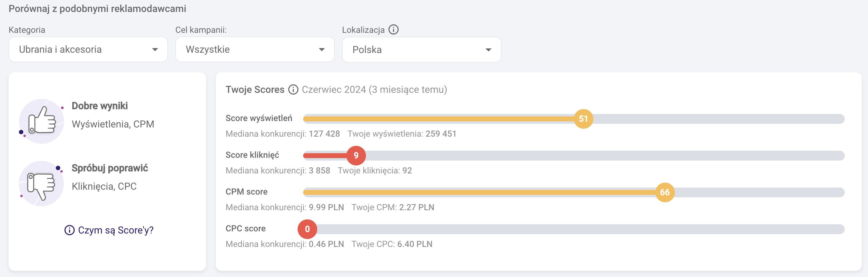The height and width of the screenshot is (277, 868).
Task: Click info icon beside Czym są Score'y
Action: pos(69,230)
